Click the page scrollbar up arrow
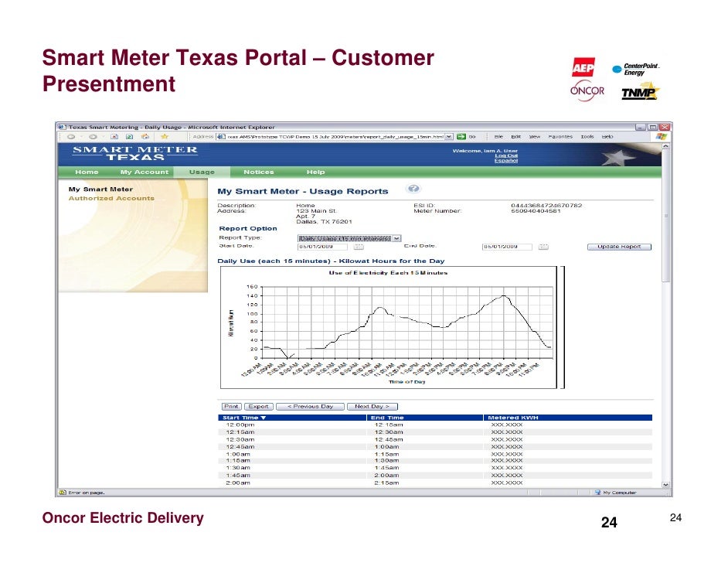The image size is (728, 563). coord(665,146)
